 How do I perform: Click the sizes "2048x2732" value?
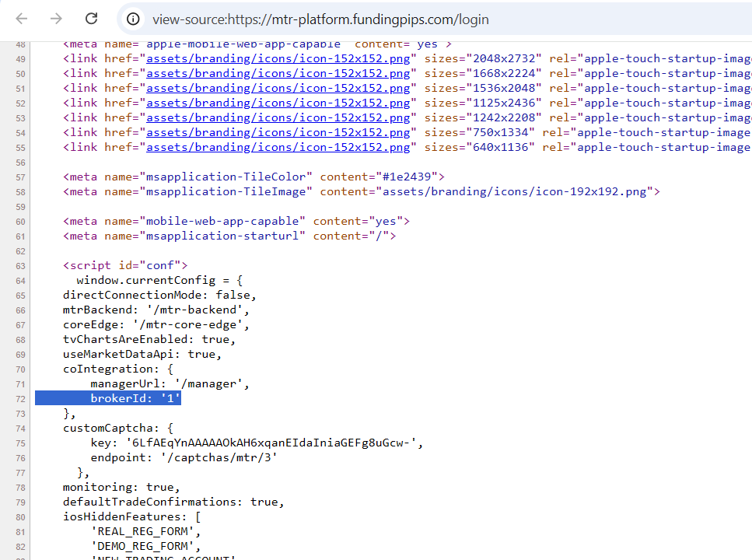(504, 58)
